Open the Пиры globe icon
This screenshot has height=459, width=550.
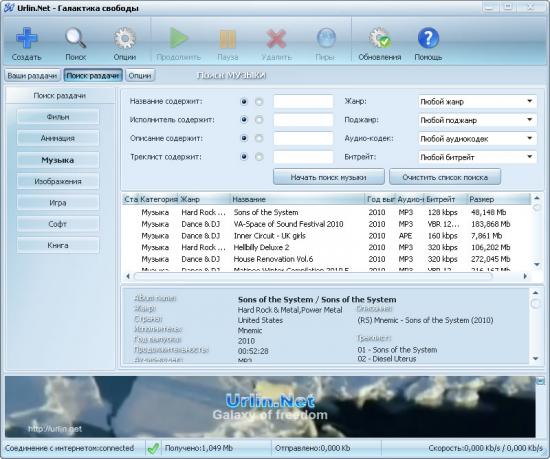click(326, 38)
